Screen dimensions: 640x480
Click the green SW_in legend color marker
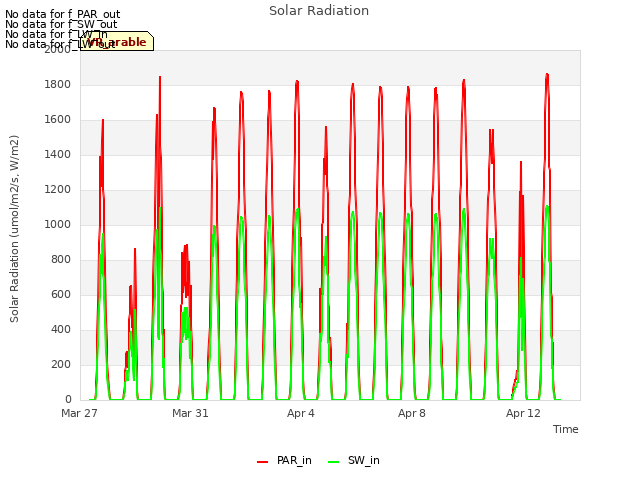pyautogui.click(x=333, y=462)
